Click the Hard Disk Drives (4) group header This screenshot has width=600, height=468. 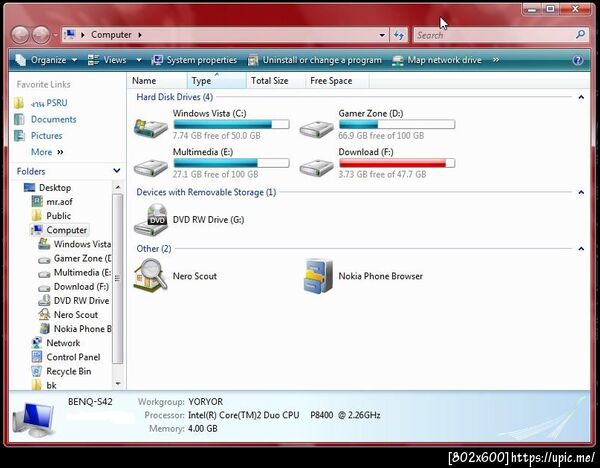[174, 97]
